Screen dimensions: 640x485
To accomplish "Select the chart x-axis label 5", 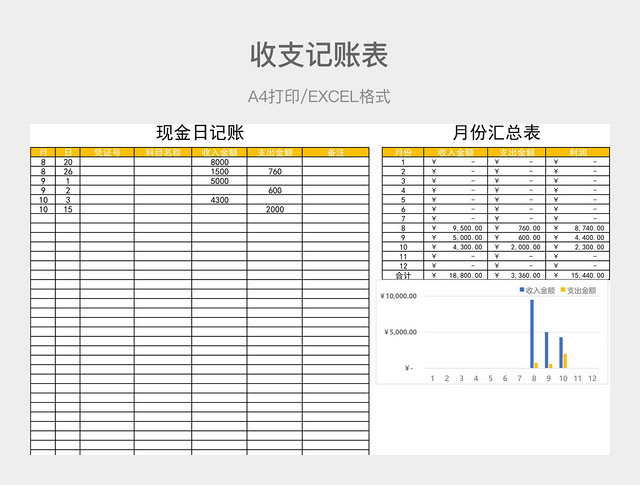I will [x=490, y=378].
